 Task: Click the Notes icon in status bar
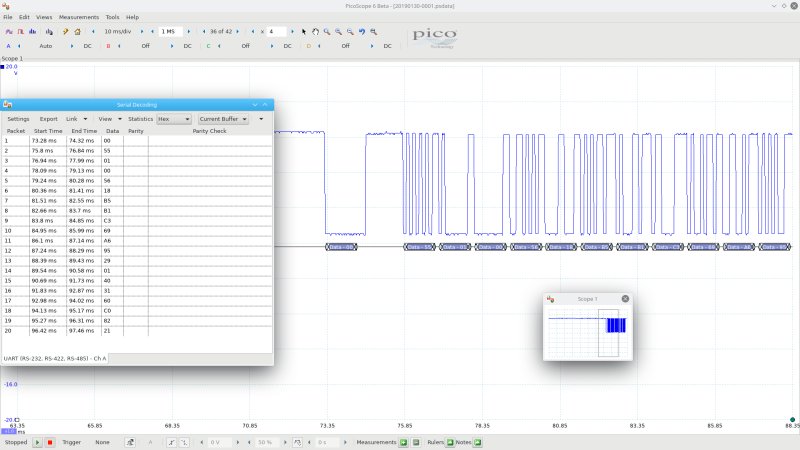coord(478,442)
